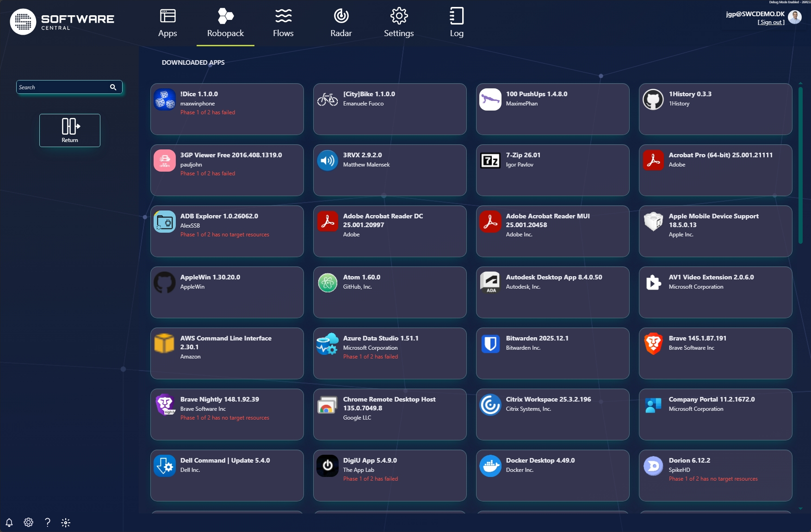The image size is (811, 532).
Task: Open the notifications bell icon
Action: (x=9, y=522)
